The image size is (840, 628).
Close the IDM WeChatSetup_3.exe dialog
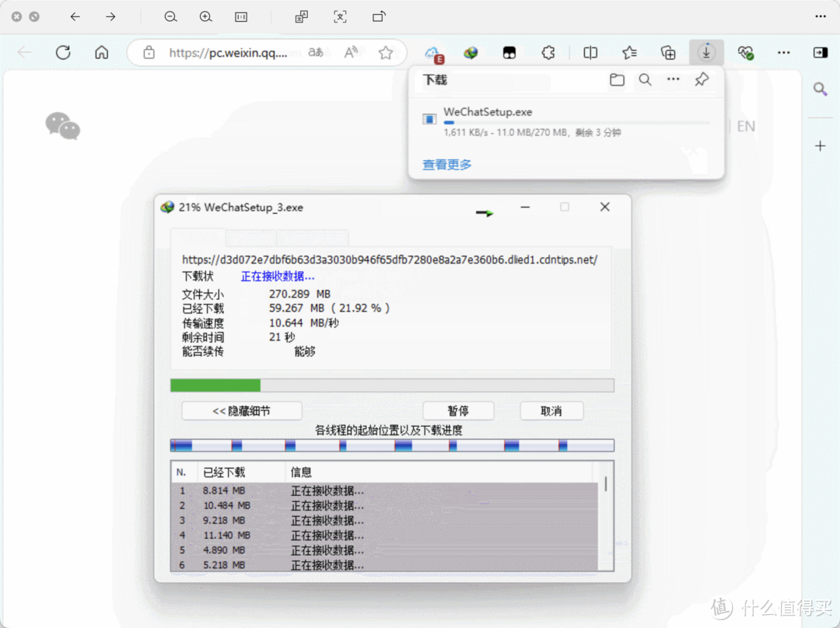point(605,207)
